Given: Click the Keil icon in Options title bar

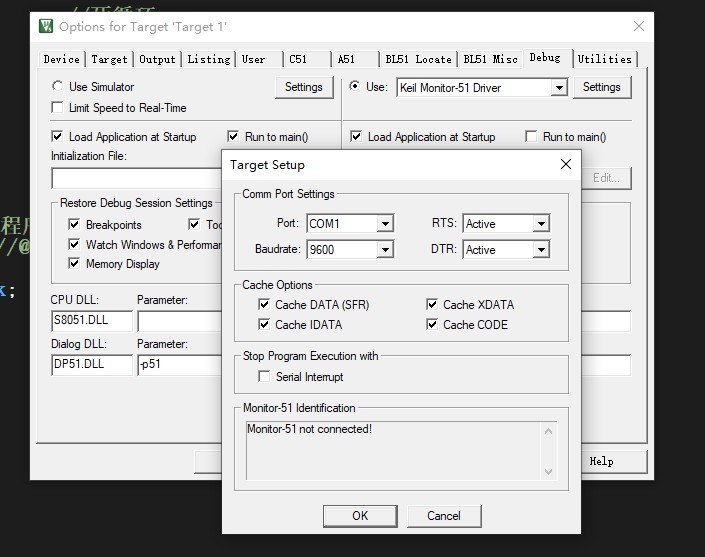Looking at the screenshot, I should click(x=46, y=26).
